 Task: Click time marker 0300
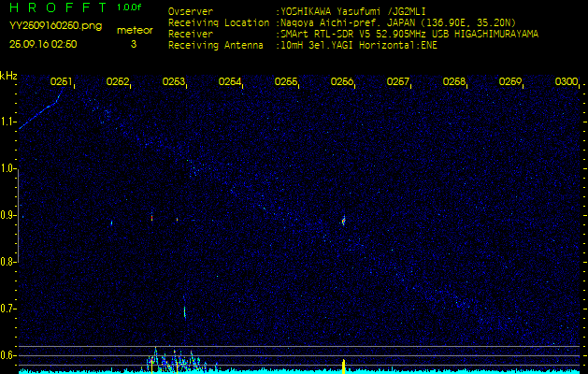[566, 81]
